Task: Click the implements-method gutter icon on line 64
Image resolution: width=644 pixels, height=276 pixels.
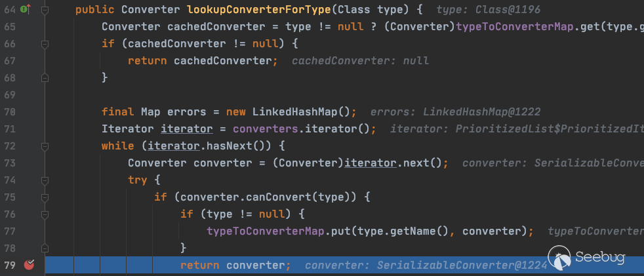Action: point(26,9)
